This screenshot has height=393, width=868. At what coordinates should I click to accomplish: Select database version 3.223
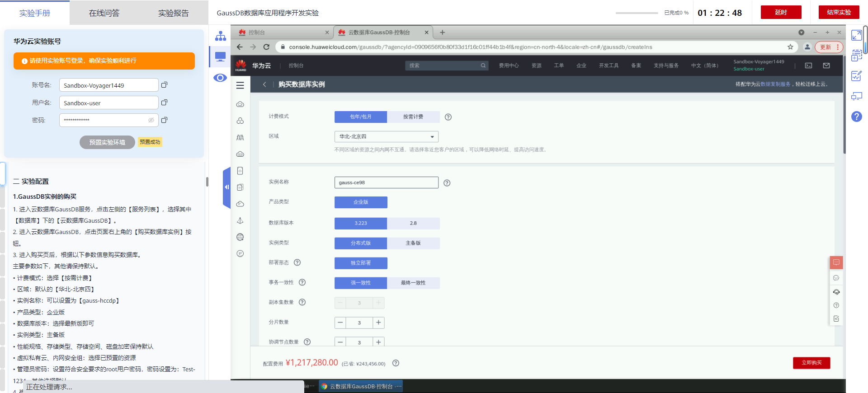click(361, 223)
